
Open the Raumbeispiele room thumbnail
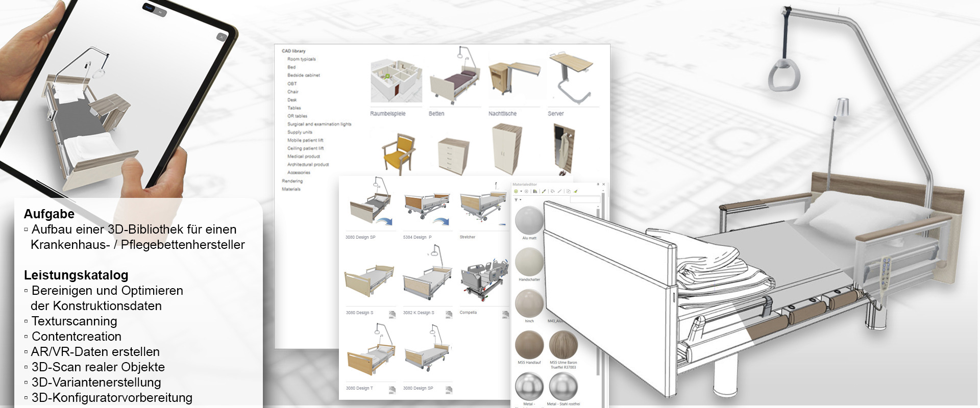point(396,81)
